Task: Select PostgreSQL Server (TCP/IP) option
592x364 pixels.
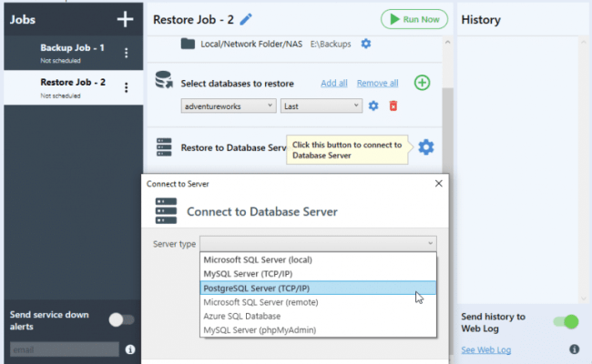Action: pos(318,288)
